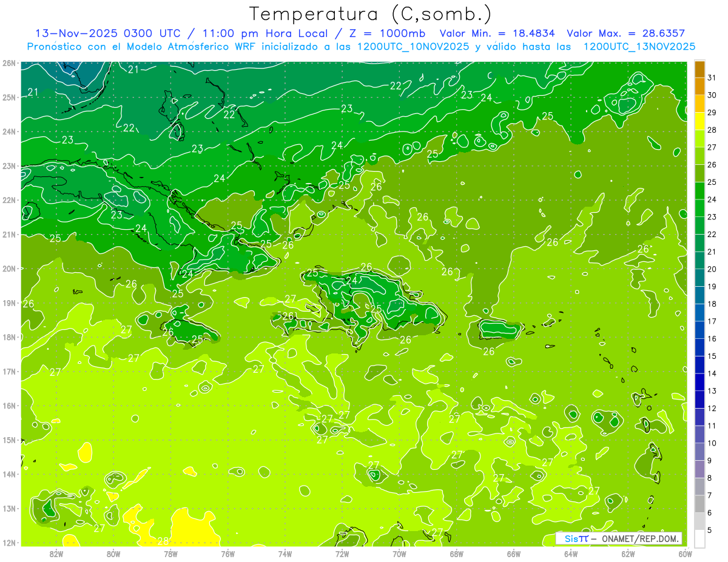Click the legend value '13' on the color bar
Screen dimensions: 728x562
coord(712,390)
